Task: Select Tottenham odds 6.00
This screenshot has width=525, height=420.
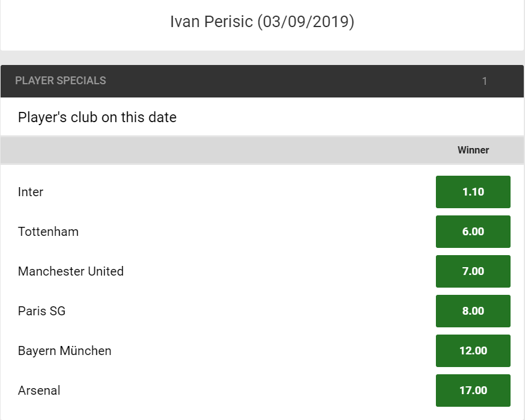Action: (x=473, y=232)
